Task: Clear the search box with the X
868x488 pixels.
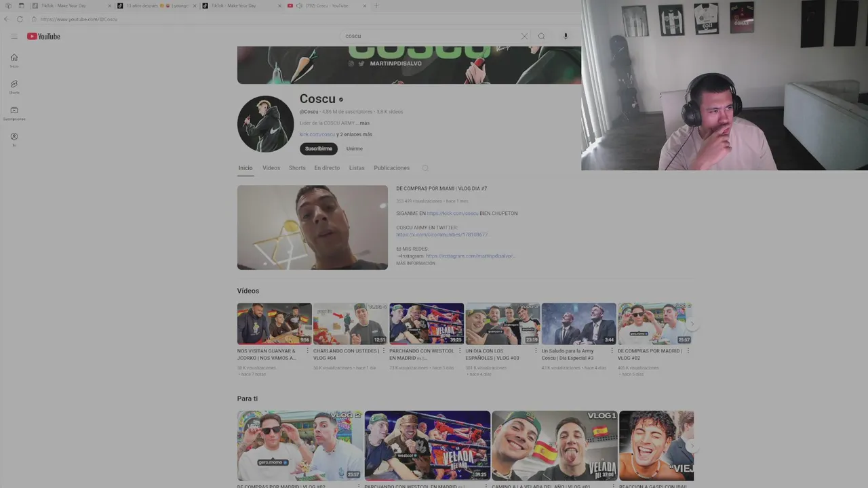Action: [524, 36]
